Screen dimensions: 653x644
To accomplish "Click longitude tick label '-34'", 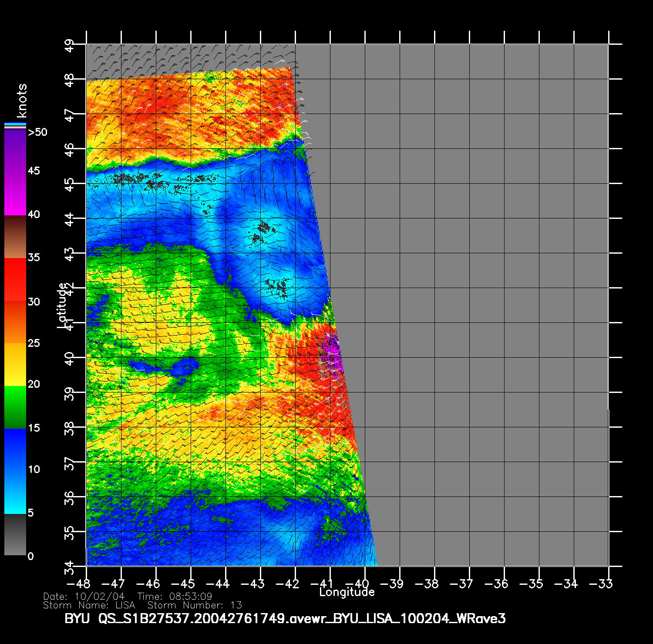I will 566,584.
